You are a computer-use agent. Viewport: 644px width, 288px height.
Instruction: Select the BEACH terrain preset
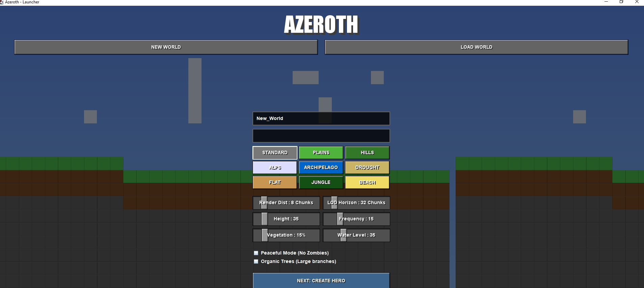pos(367,182)
